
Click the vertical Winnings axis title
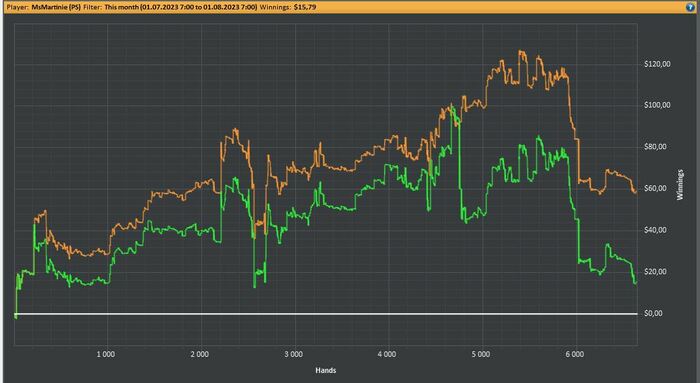[680, 184]
